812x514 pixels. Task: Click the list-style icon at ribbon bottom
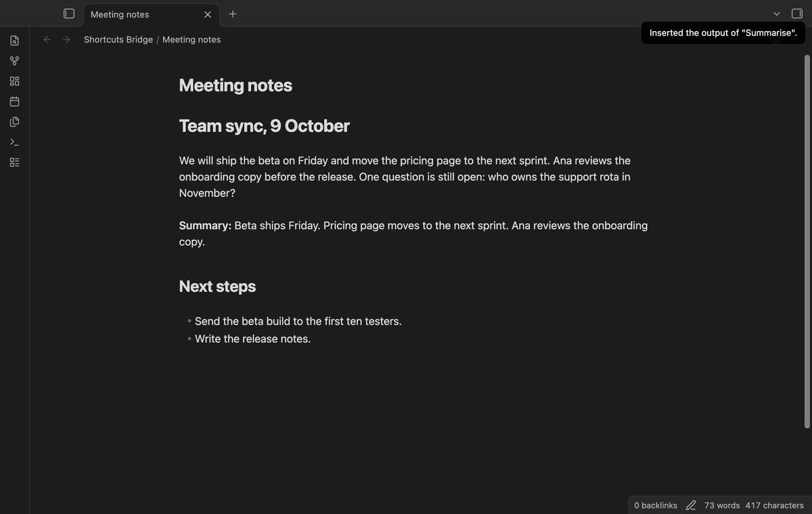click(14, 162)
